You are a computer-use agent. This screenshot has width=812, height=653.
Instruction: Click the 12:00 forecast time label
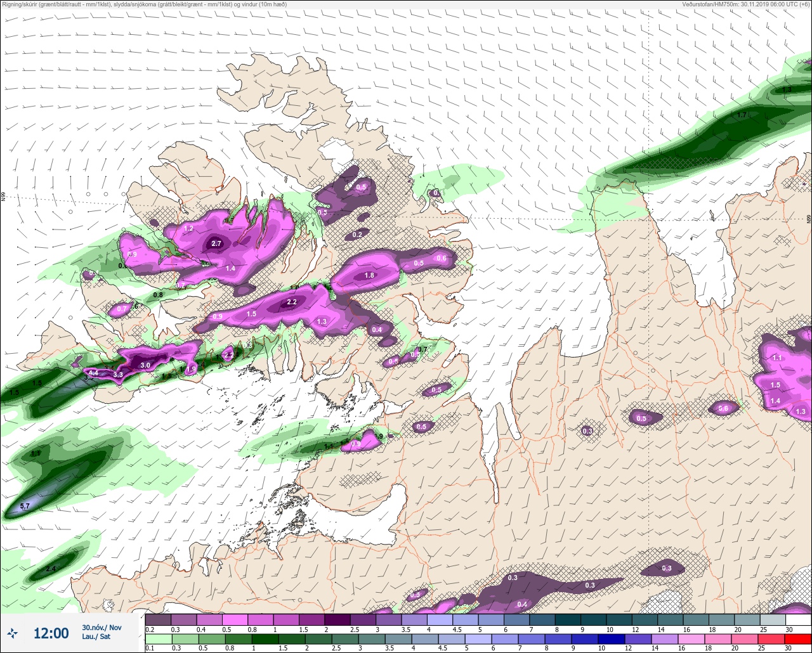coord(51,633)
